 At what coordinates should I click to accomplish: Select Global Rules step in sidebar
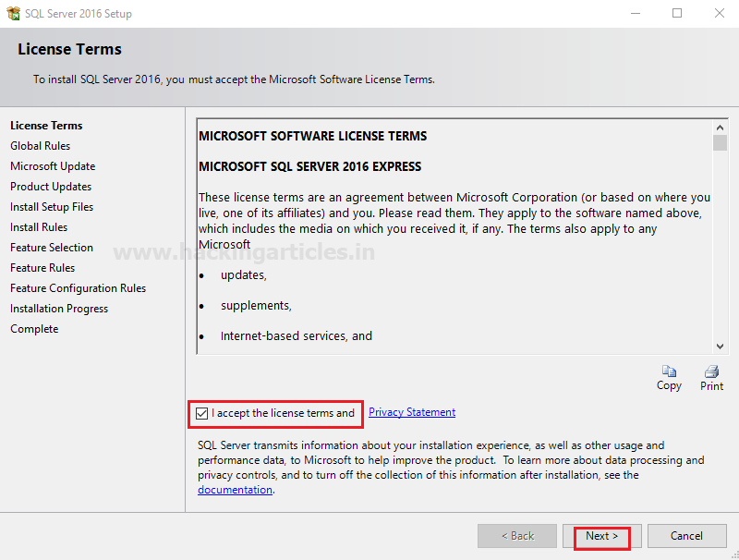point(40,146)
